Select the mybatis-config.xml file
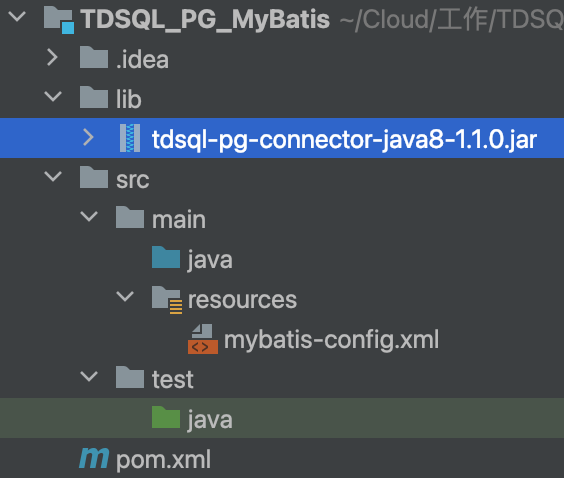The height and width of the screenshot is (478, 564). pos(331,340)
